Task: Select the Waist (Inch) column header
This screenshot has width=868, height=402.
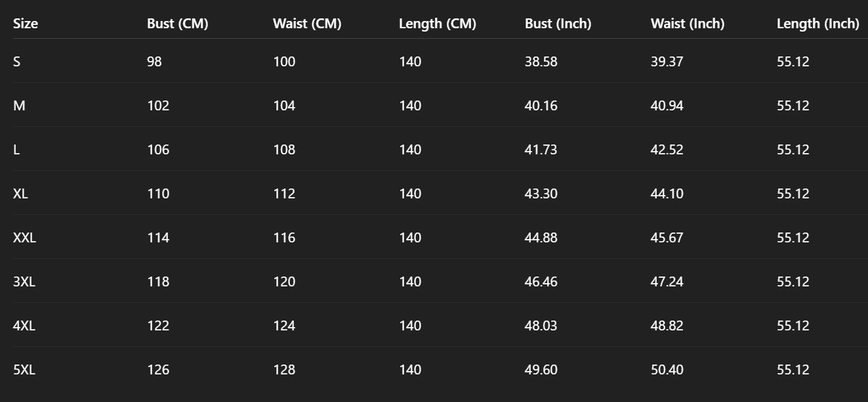Action: 688,24
